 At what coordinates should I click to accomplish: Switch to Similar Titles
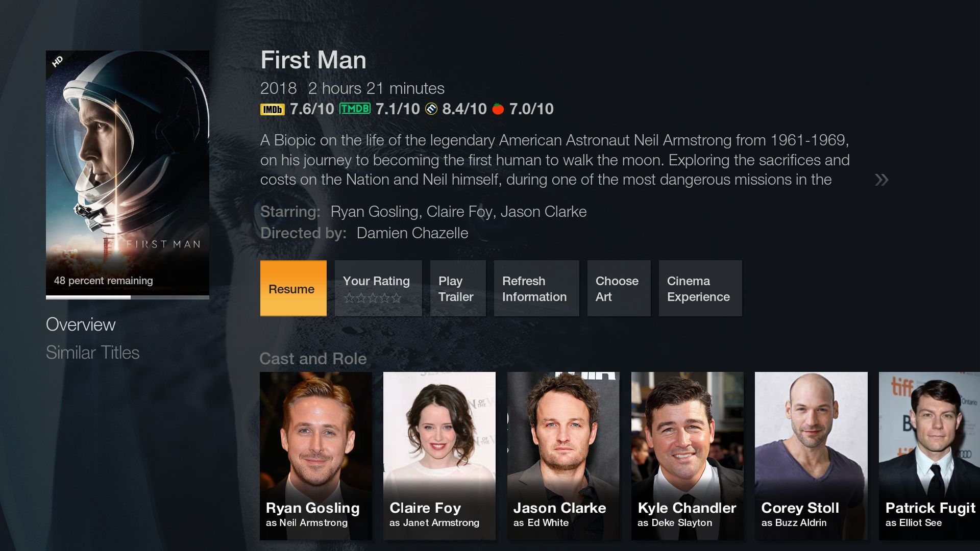[92, 353]
